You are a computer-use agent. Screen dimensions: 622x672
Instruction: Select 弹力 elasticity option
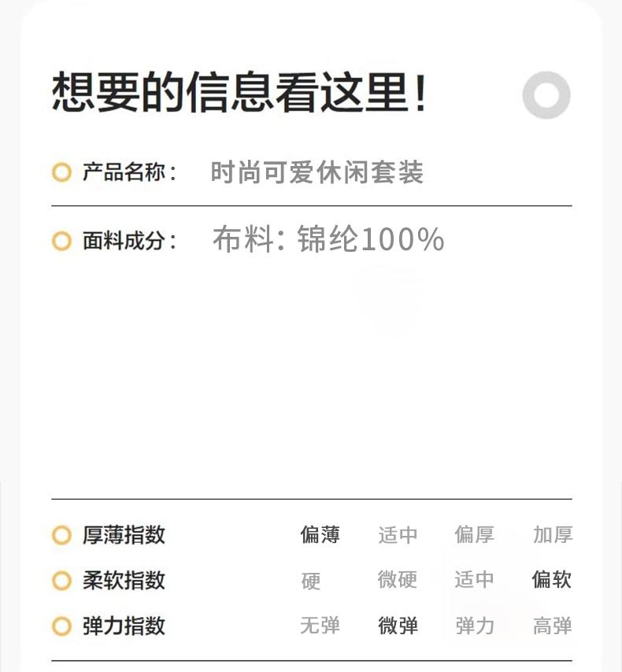point(475,626)
